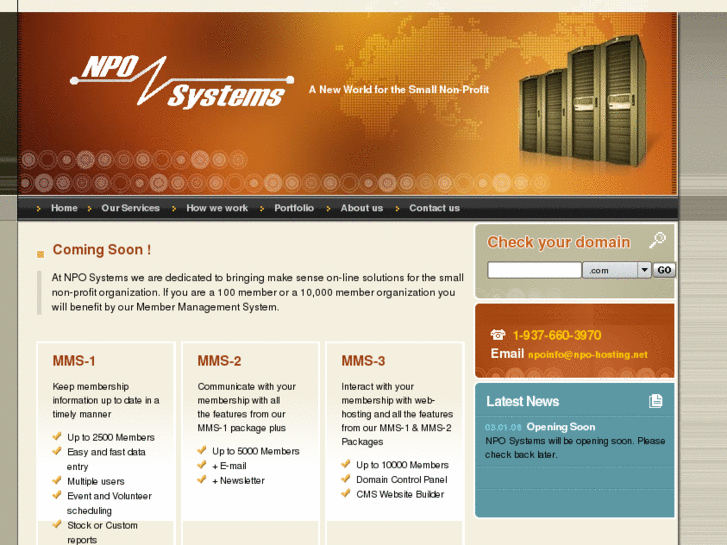Click the checkmark beside Up to 10000 Members

pos(345,464)
